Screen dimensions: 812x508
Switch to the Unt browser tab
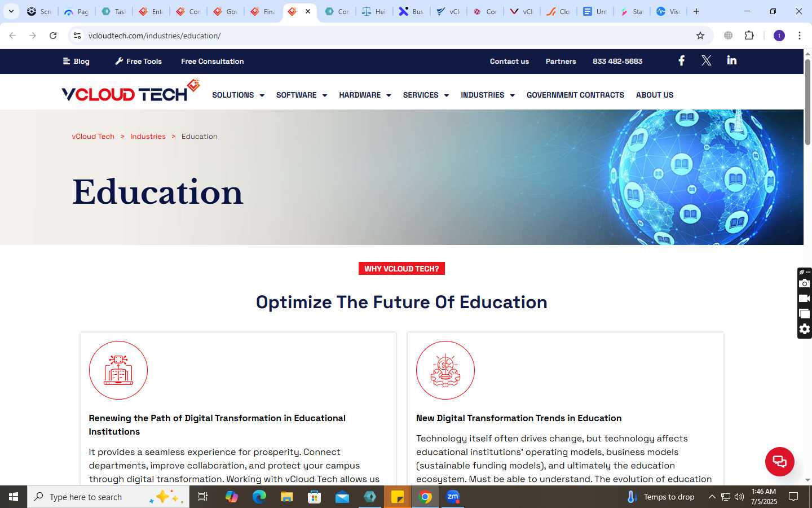click(x=595, y=11)
